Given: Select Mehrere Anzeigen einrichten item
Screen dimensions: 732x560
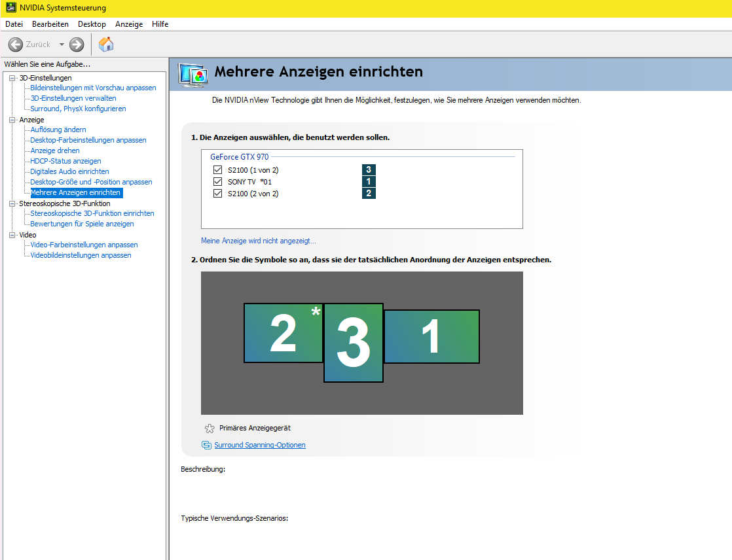Looking at the screenshot, I should click(77, 192).
